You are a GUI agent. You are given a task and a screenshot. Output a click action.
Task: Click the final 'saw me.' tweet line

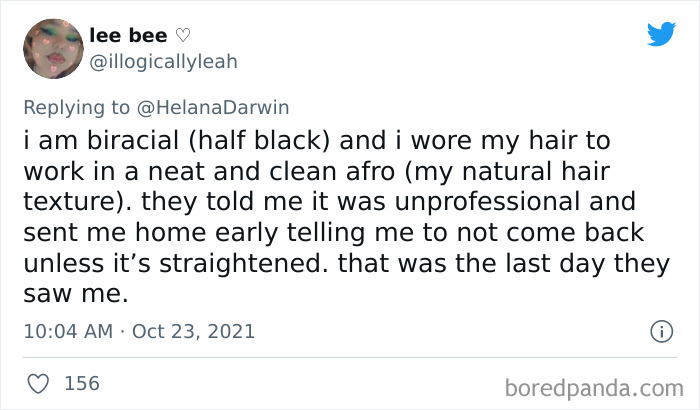tap(76, 294)
